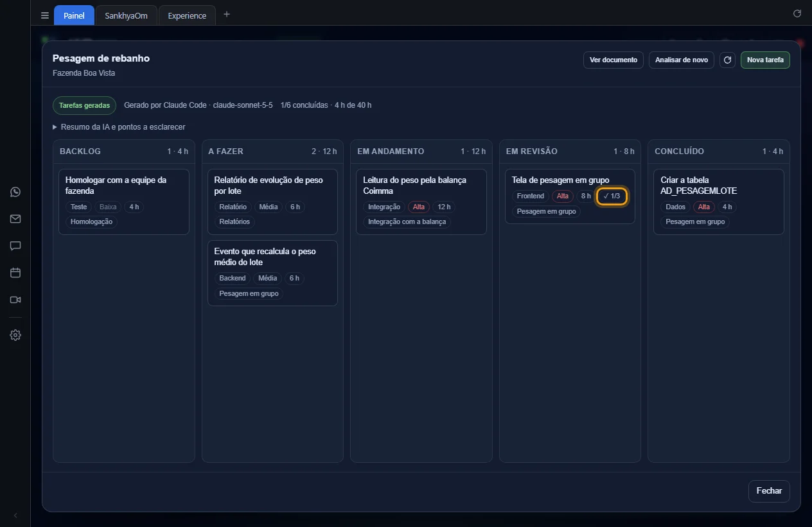Click the Integração com a balança tag
812x527 pixels.
click(407, 221)
